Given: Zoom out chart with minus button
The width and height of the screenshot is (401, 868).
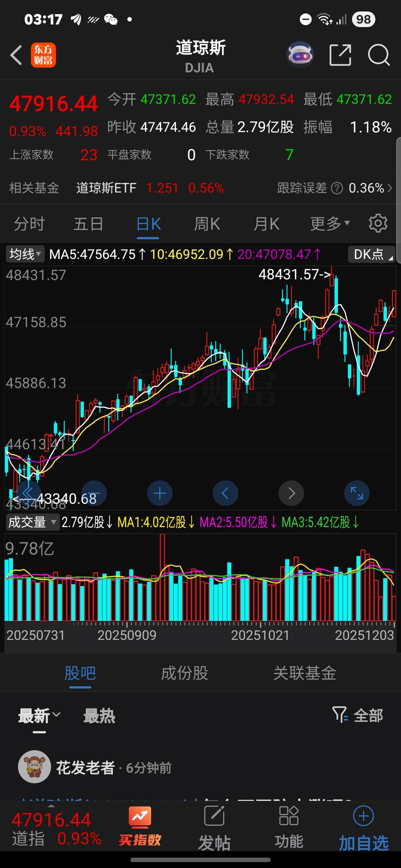Looking at the screenshot, I should pos(94,493).
